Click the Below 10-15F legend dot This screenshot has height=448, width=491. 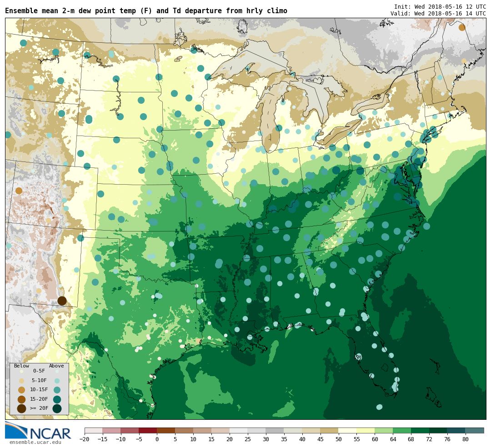pyautogui.click(x=21, y=390)
